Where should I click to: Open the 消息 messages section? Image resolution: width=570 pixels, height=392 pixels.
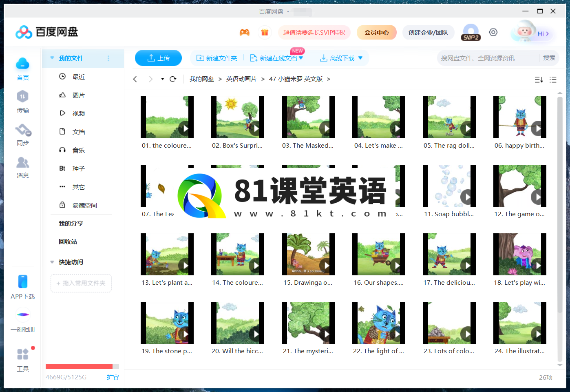(x=22, y=162)
